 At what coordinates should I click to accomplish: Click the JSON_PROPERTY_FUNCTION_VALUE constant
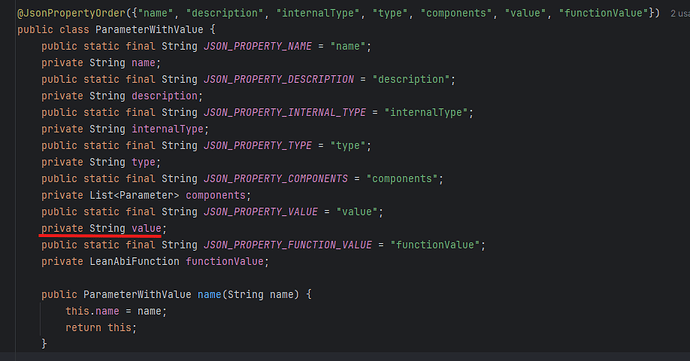[x=288, y=245]
